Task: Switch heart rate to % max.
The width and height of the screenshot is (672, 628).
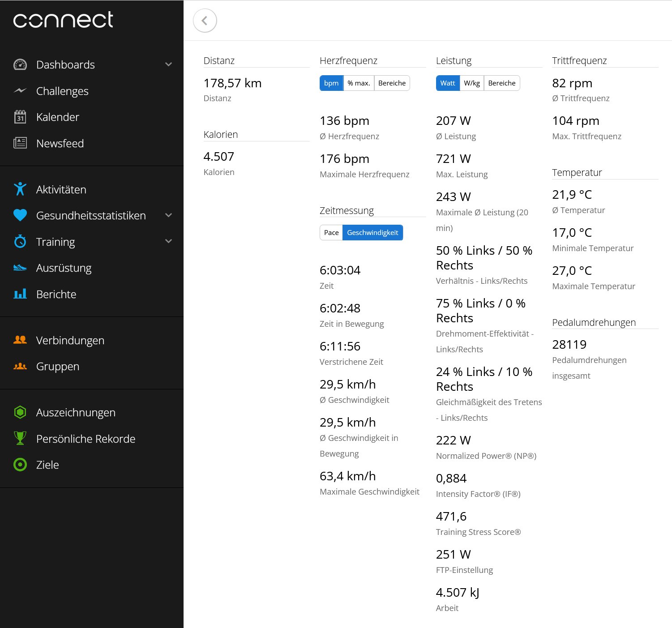Action: (x=359, y=83)
